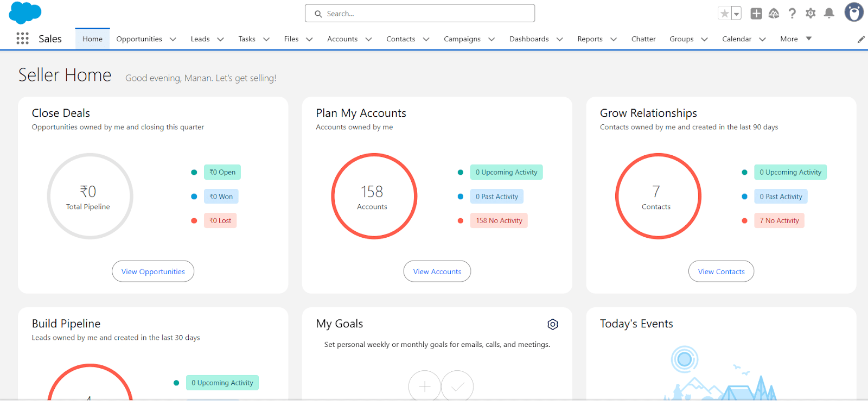The image size is (868, 405).
Task: Open My Goals settings icon
Action: tap(553, 324)
